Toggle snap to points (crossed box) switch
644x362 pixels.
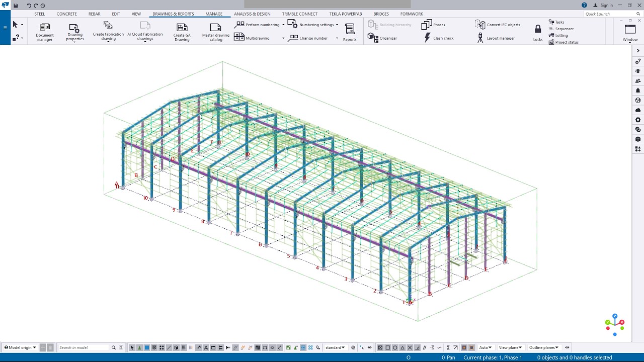point(380,347)
